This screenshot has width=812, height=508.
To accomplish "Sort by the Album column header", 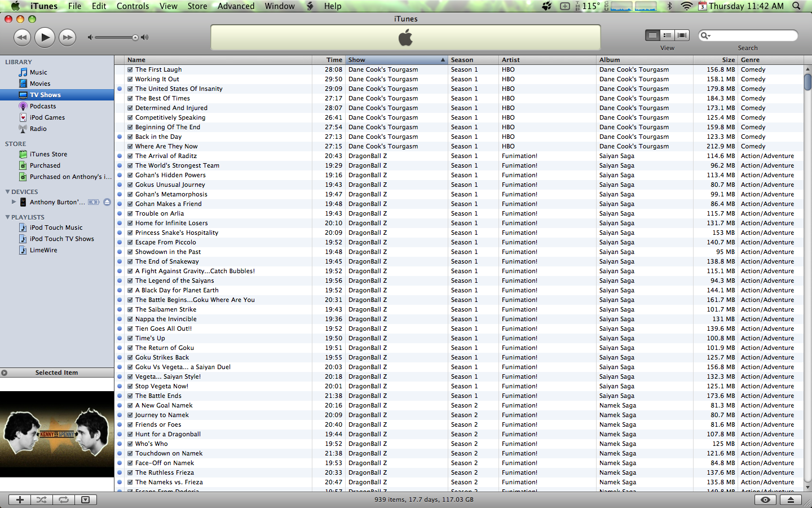I will 645,60.
